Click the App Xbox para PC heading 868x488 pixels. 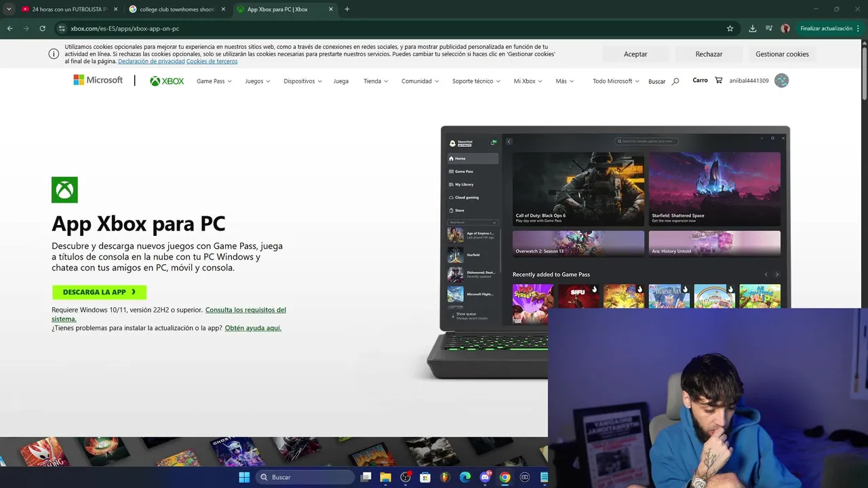click(x=138, y=224)
